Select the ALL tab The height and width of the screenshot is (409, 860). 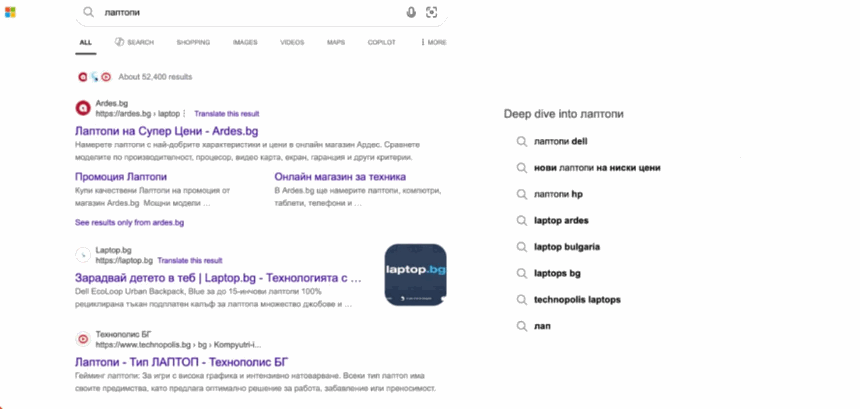pyautogui.click(x=86, y=42)
